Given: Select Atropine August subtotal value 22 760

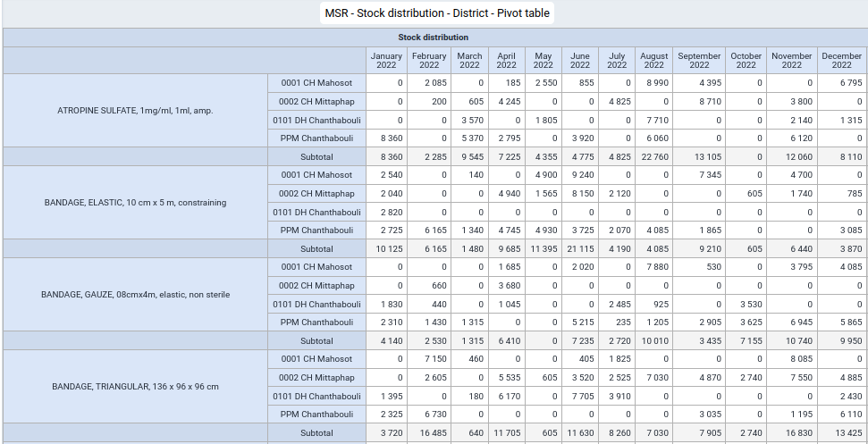Looking at the screenshot, I should pos(653,156).
